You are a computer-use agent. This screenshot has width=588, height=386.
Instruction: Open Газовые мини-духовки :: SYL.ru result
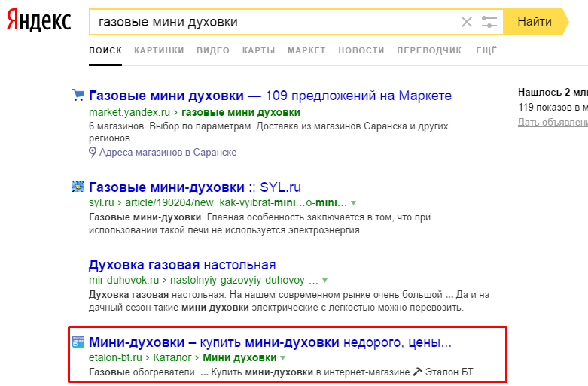coord(195,187)
